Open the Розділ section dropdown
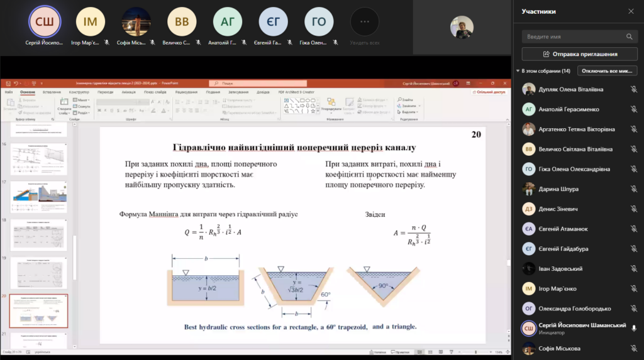The height and width of the screenshot is (360, 644). tap(81, 112)
